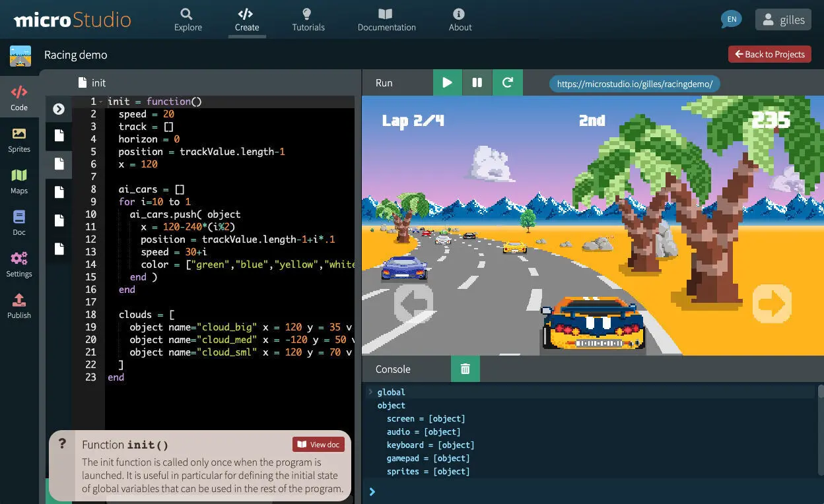Open the Maps section in sidebar
This screenshot has height=504, width=824.
(x=19, y=181)
